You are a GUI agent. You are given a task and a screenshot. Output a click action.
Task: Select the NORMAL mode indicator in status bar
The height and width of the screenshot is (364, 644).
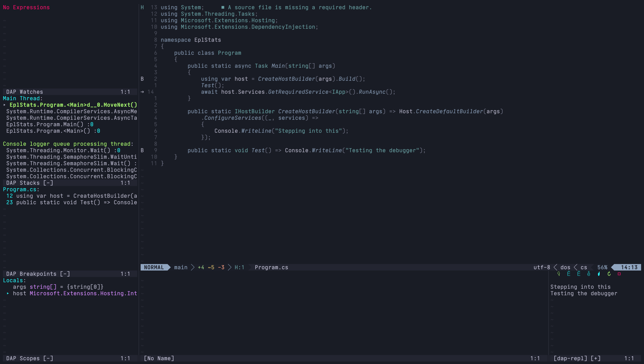tap(155, 266)
